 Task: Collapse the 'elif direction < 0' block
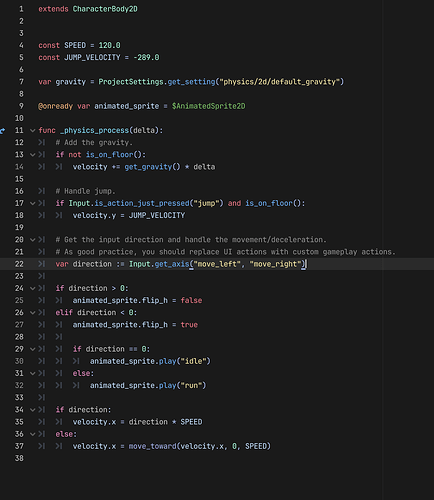tap(33, 313)
